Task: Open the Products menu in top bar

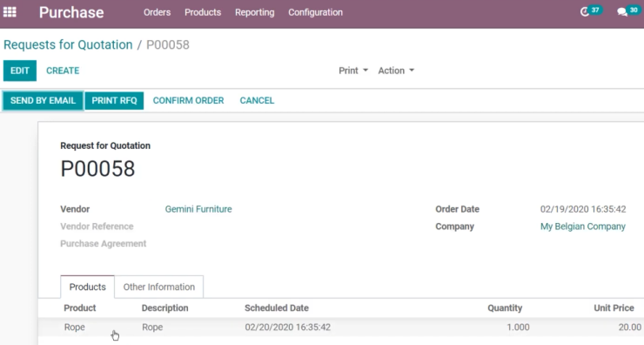Action: (x=203, y=12)
